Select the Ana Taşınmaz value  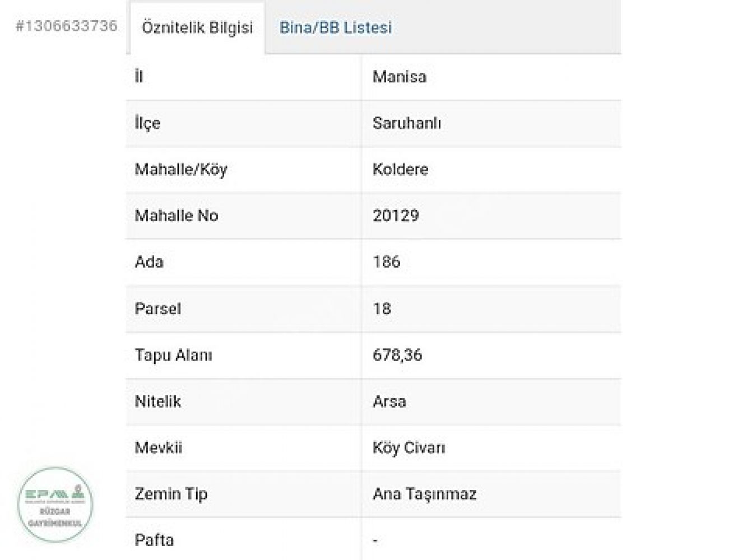424,494
